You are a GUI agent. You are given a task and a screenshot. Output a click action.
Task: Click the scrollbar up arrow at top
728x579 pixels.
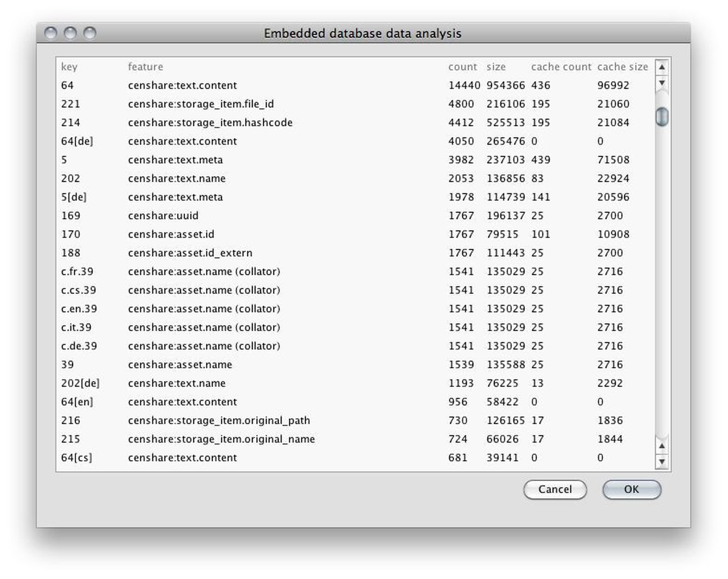pos(662,66)
